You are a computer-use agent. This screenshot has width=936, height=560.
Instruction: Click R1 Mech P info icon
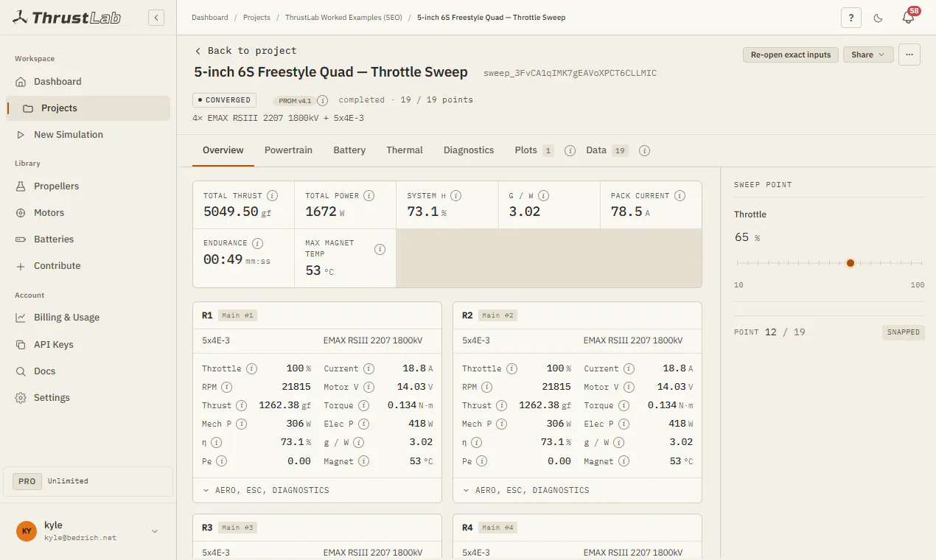(241, 424)
